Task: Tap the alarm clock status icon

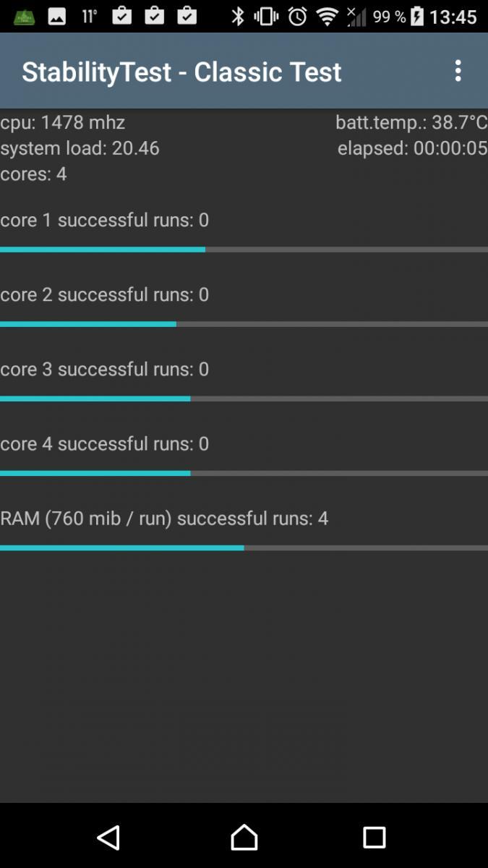Action: click(x=297, y=17)
